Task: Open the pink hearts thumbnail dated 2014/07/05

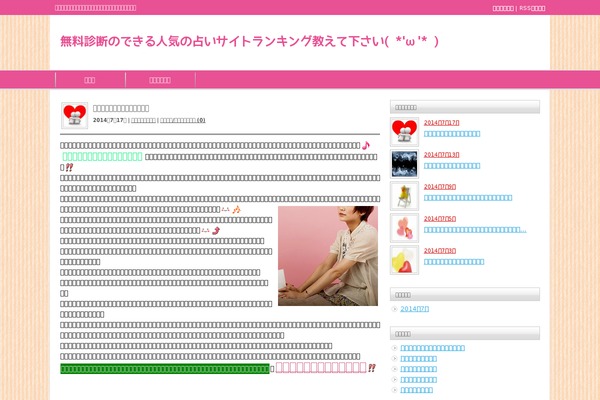Action: pos(404,228)
